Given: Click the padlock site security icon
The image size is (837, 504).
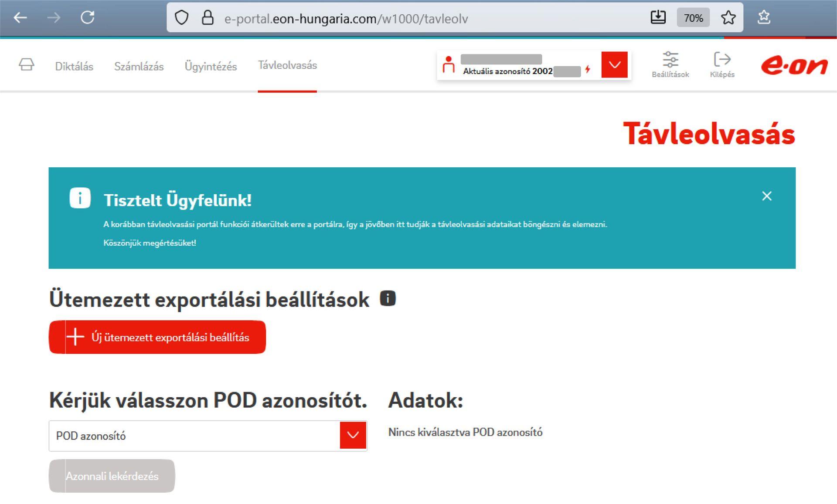Looking at the screenshot, I should (208, 18).
